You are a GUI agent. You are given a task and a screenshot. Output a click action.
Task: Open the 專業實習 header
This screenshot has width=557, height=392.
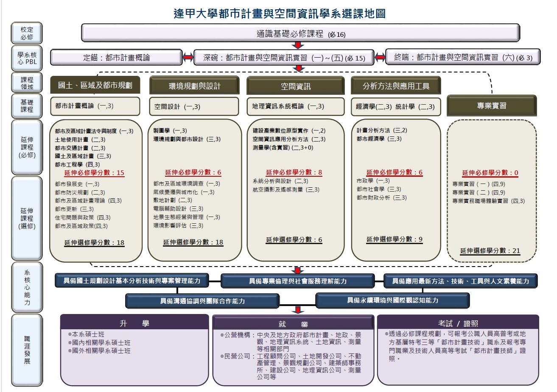tap(492, 105)
